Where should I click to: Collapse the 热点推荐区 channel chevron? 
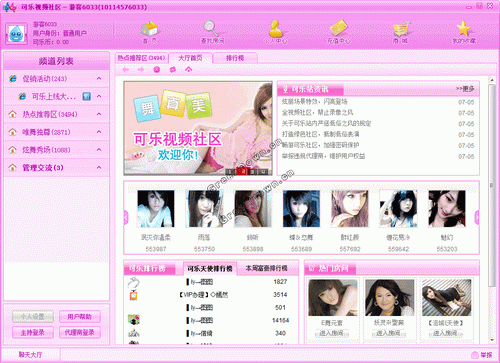(x=99, y=114)
